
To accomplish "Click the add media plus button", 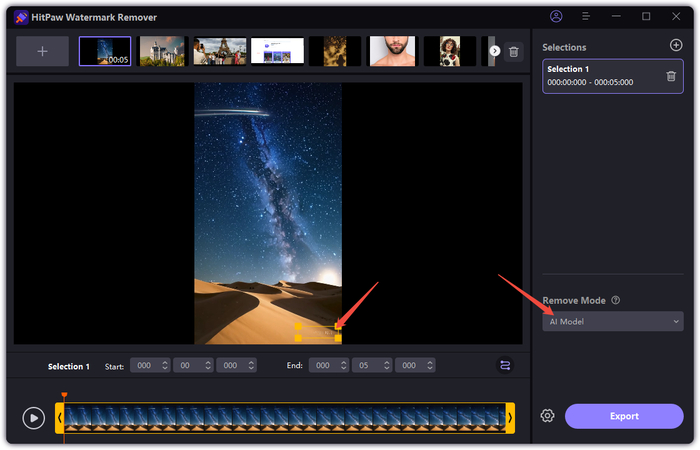I will pyautogui.click(x=43, y=51).
